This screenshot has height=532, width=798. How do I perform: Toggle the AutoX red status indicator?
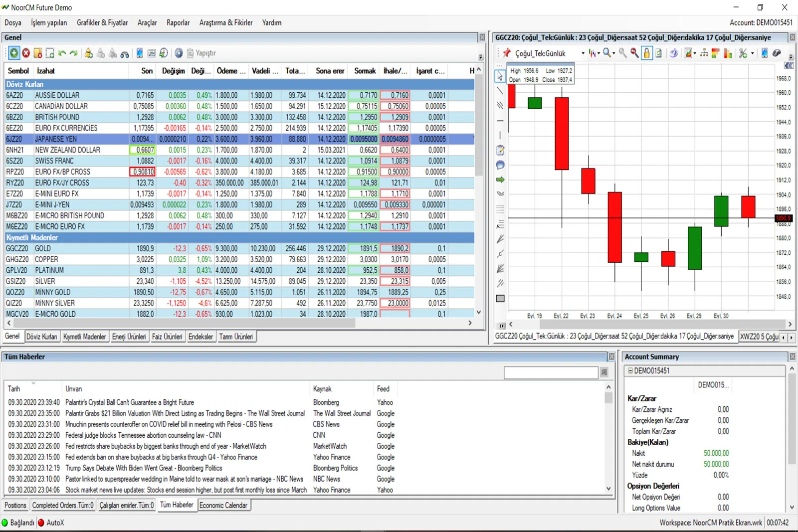[x=41, y=523]
